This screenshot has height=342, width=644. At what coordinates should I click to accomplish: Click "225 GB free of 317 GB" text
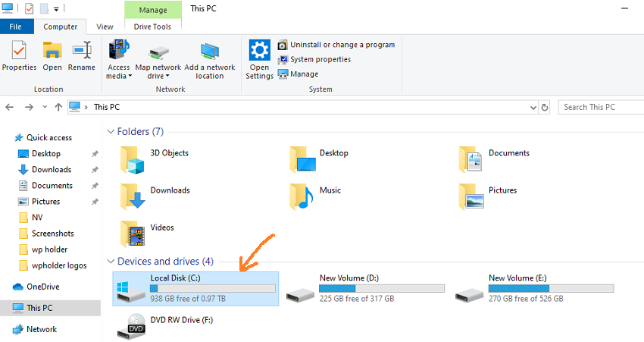point(357,299)
